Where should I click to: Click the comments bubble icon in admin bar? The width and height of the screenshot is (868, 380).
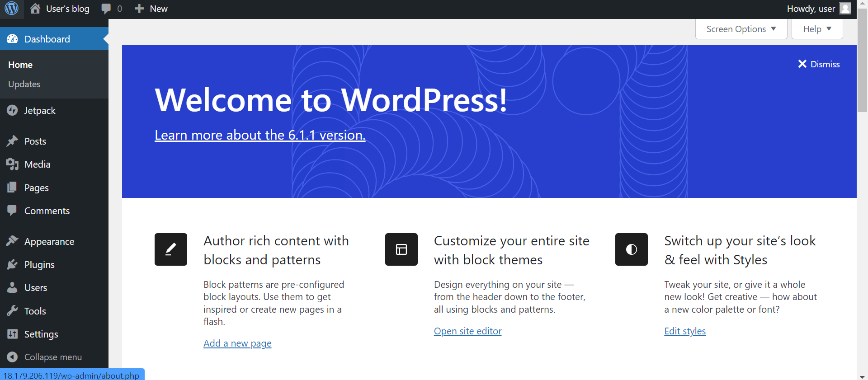pyautogui.click(x=106, y=9)
